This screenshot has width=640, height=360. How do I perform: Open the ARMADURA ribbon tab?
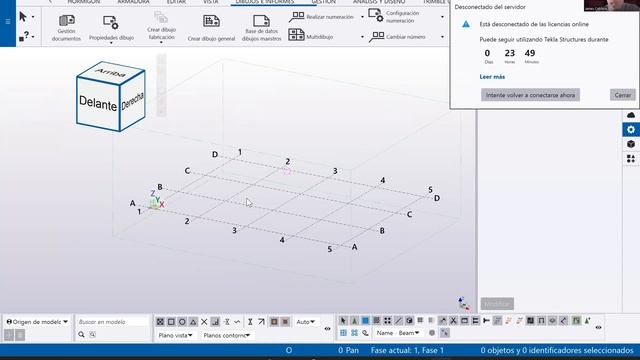coord(133,2)
